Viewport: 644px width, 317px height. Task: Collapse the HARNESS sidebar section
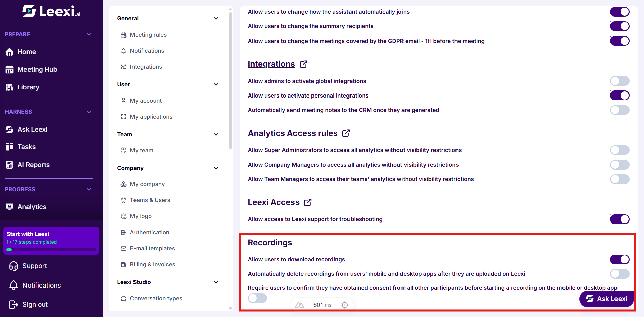pos(89,112)
